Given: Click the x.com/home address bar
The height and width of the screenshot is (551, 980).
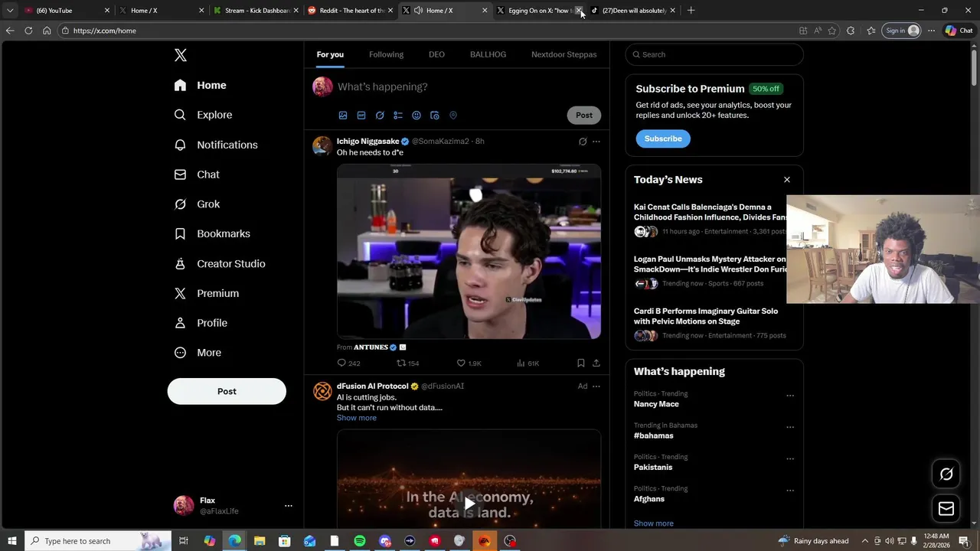Looking at the screenshot, I should pyautogui.click(x=429, y=31).
